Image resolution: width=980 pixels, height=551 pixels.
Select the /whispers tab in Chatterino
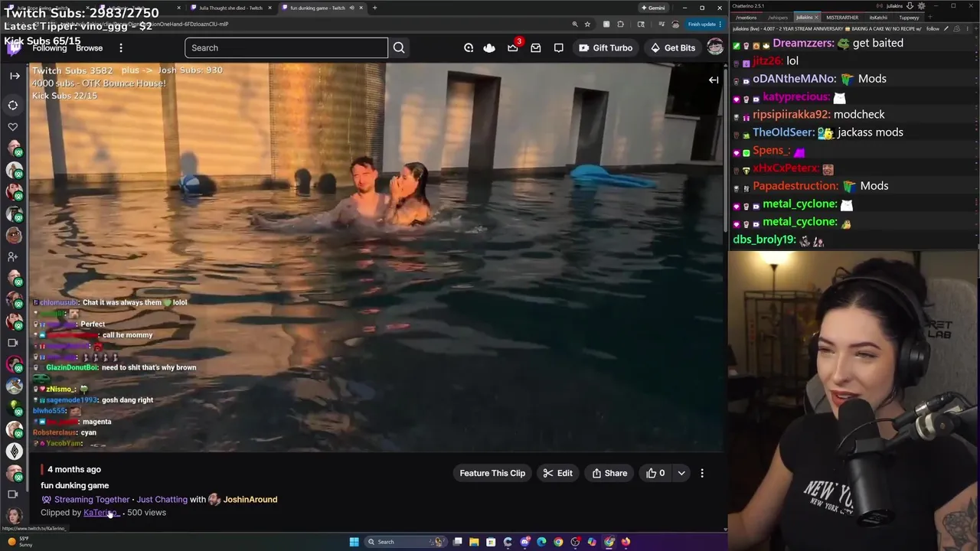(778, 17)
